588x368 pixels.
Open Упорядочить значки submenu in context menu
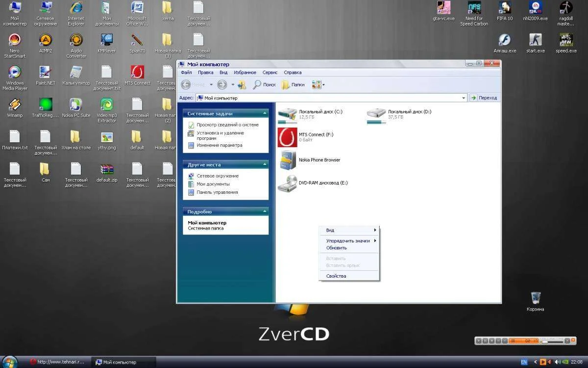[349, 241]
